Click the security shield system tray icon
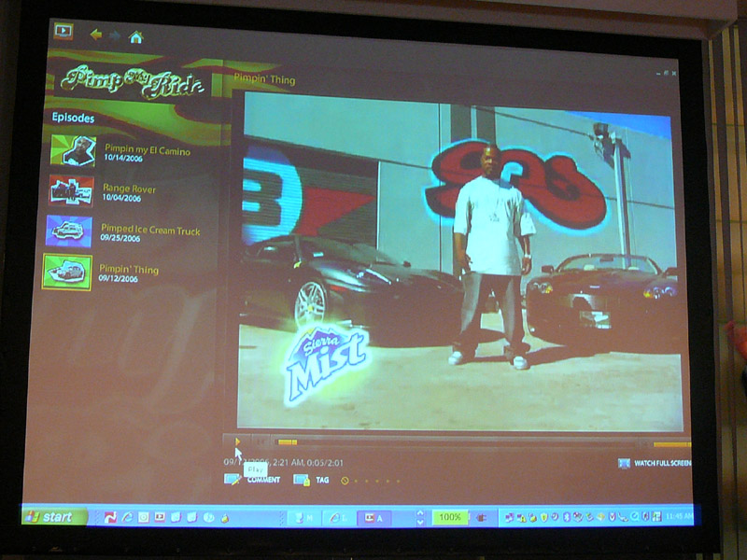 point(543,517)
